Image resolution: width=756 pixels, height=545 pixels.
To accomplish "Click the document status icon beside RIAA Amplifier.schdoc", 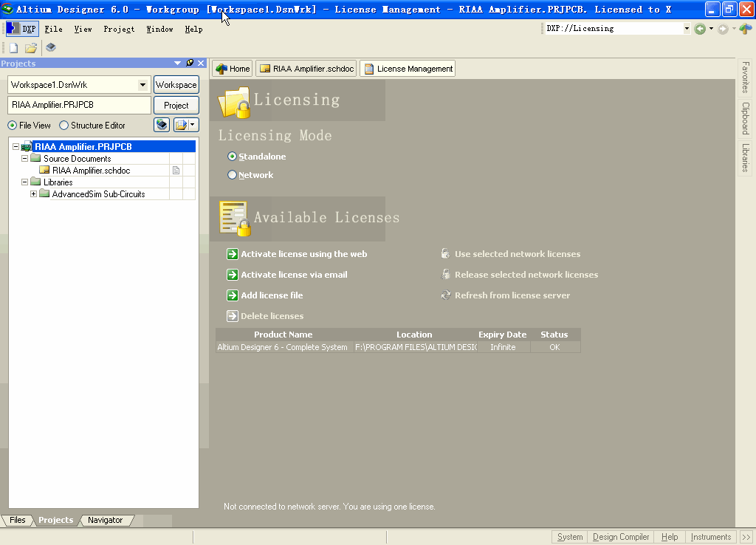I will pos(176,171).
